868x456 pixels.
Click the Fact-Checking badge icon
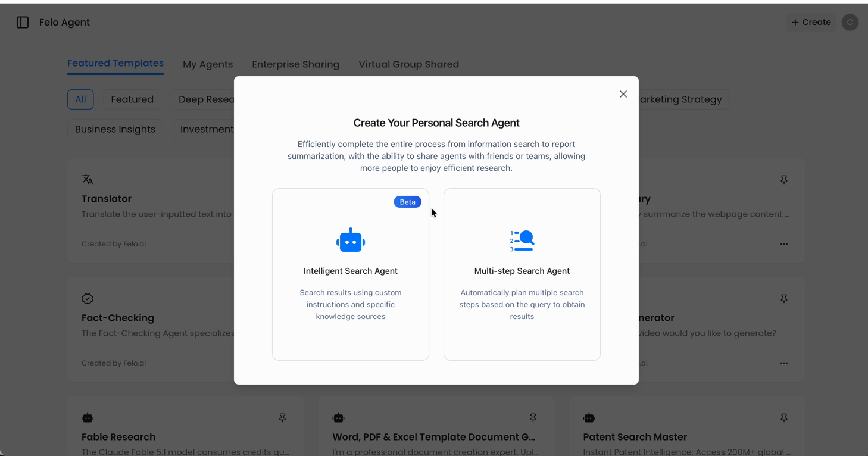pos(88,299)
